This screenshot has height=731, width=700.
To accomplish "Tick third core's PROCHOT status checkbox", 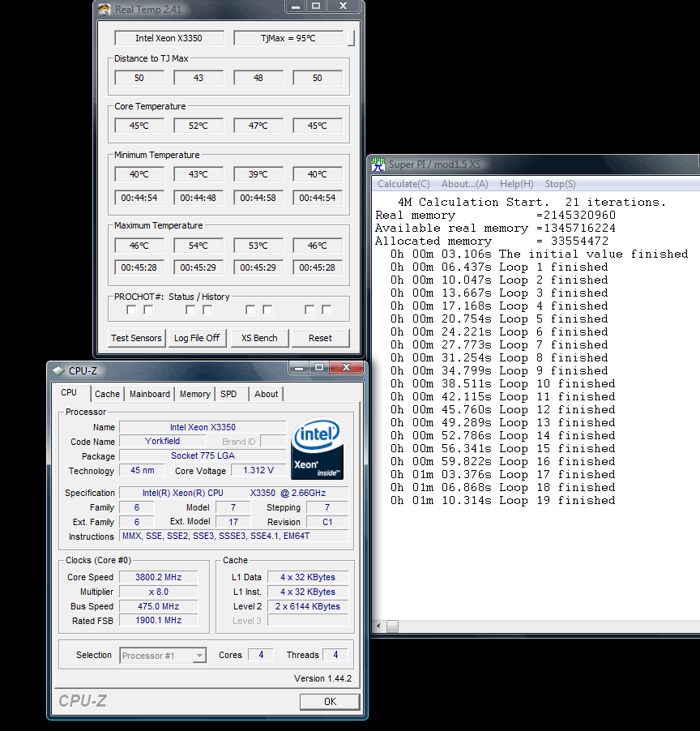I will pos(250,310).
